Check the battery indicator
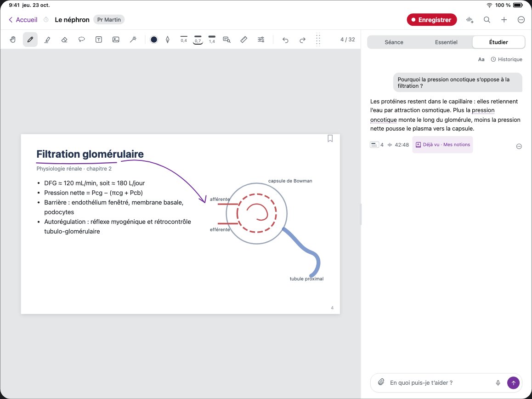This screenshot has height=399, width=532. [518, 5]
